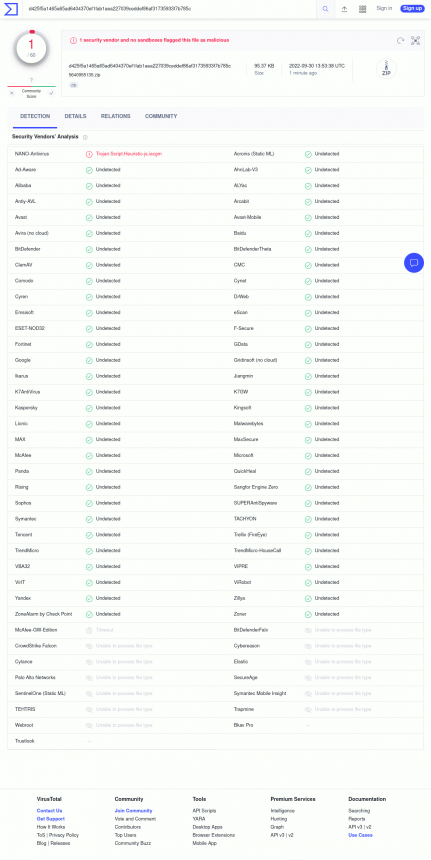Open the RELATIONS tab
Viewport: 431px width, 860px height.
pyautogui.click(x=116, y=116)
